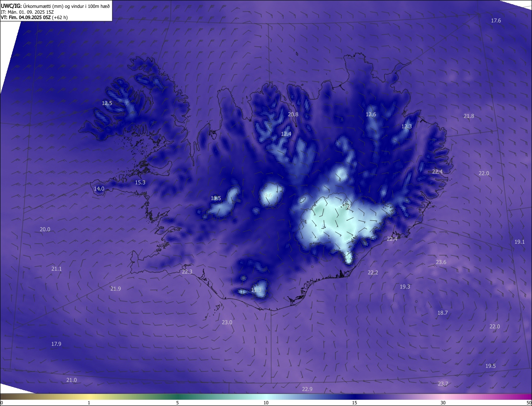Select the 17.9 value label
Image resolution: width=532 pixels, height=406 pixels.
click(x=56, y=344)
